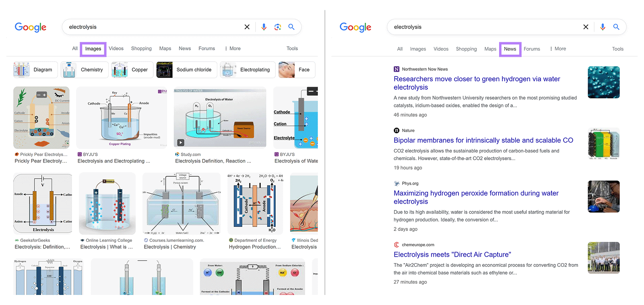Click the Northwestern article bubbles thumbnail

tap(604, 82)
